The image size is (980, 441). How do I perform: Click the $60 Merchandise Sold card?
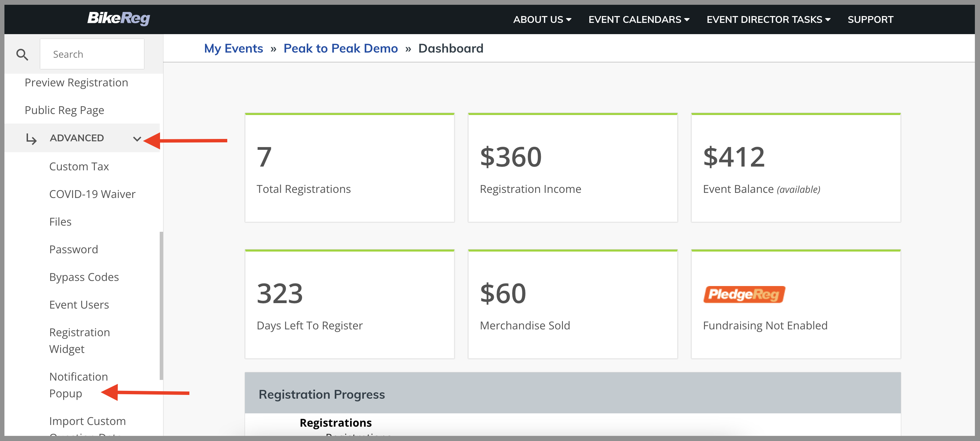(573, 304)
